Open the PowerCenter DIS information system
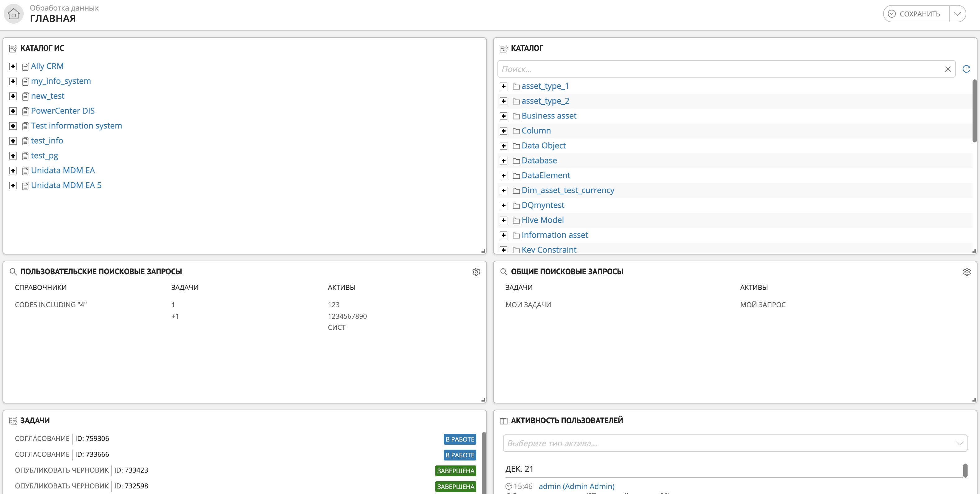Screen dimensions: 980x494 point(62,110)
